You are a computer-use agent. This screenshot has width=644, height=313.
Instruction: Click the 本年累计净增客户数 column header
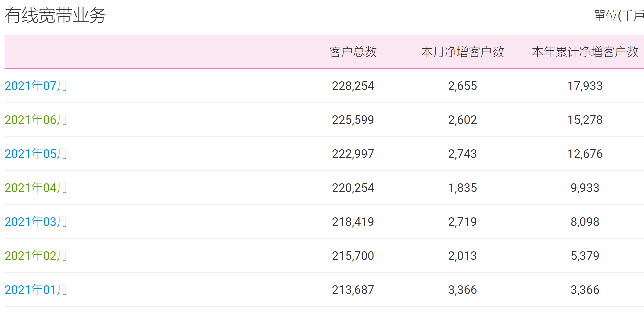tap(585, 52)
